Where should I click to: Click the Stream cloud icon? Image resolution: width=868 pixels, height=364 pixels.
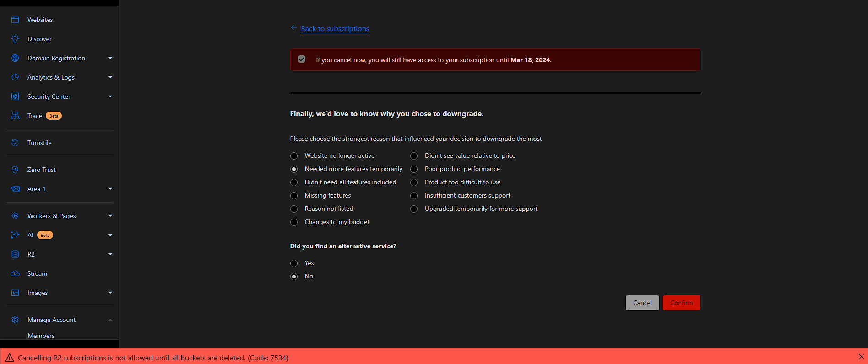click(15, 273)
